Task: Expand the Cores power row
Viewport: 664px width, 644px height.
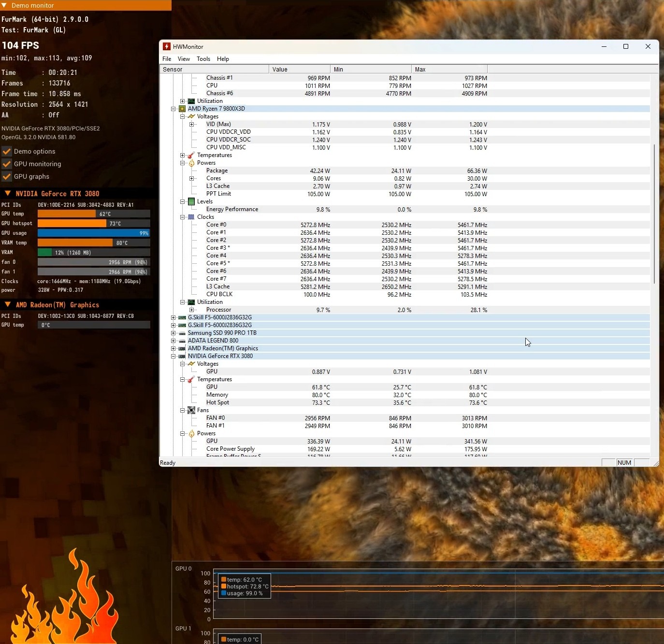Action: tap(192, 178)
